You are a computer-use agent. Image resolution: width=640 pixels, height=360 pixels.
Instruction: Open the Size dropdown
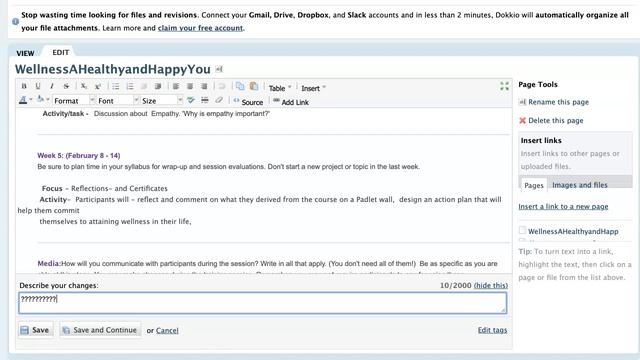pyautogui.click(x=162, y=100)
